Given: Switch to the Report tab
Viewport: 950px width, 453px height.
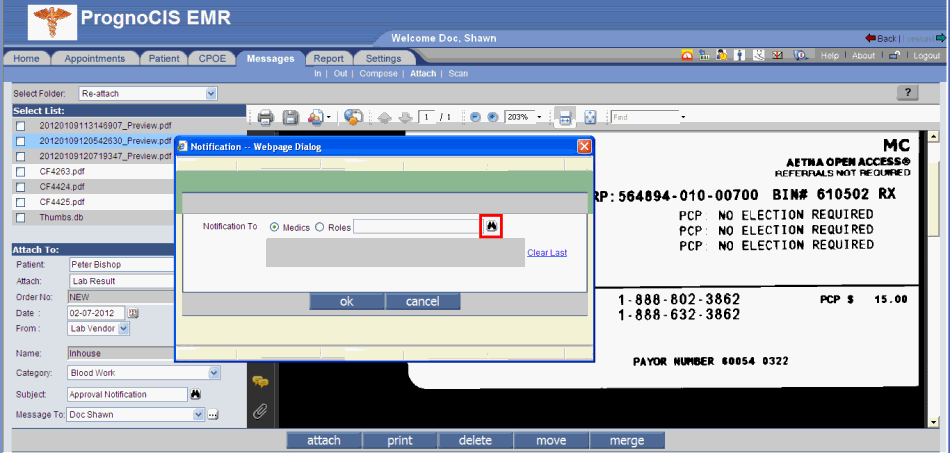Looking at the screenshot, I should point(329,59).
